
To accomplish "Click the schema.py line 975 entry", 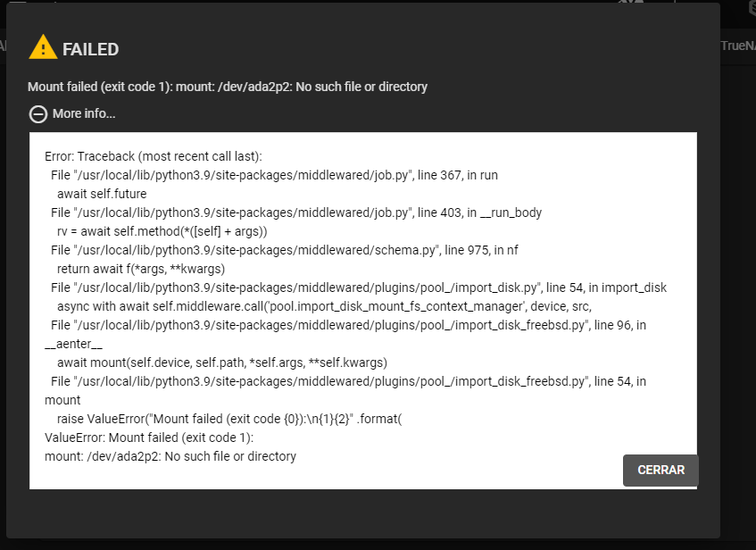I will [284, 250].
